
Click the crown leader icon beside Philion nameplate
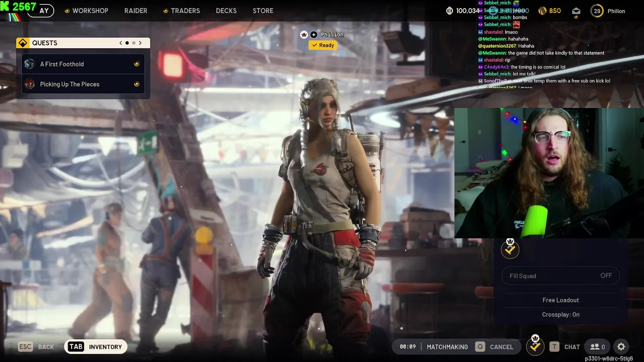(x=304, y=34)
